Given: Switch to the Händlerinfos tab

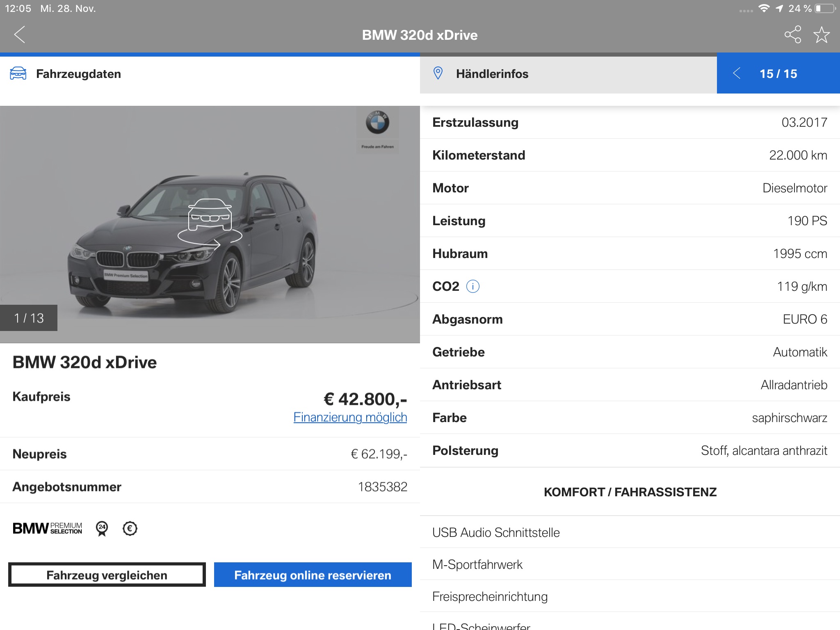Looking at the screenshot, I should tap(492, 74).
